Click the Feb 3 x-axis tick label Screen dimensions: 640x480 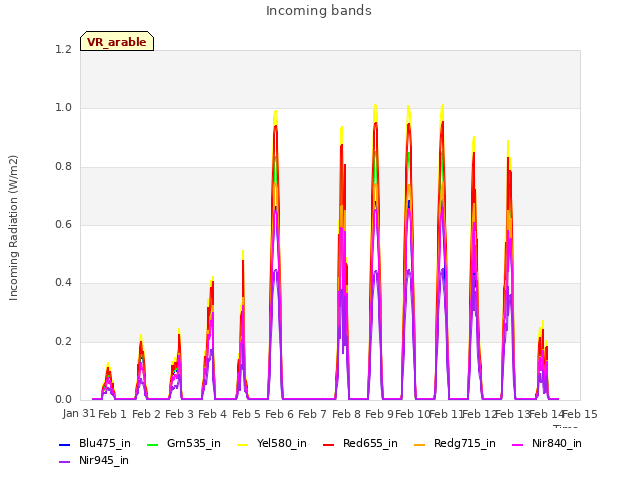point(179,414)
